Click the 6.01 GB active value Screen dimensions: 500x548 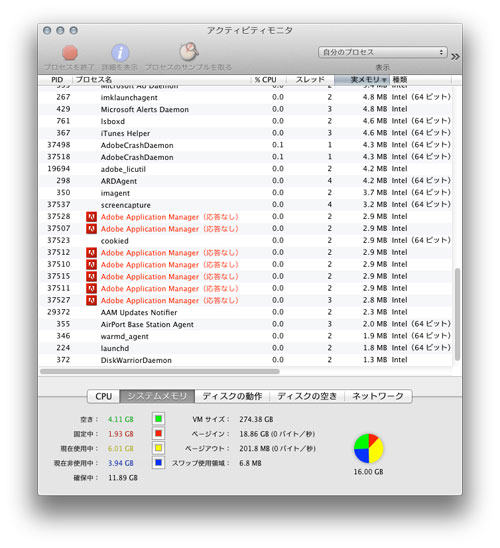click(x=121, y=448)
